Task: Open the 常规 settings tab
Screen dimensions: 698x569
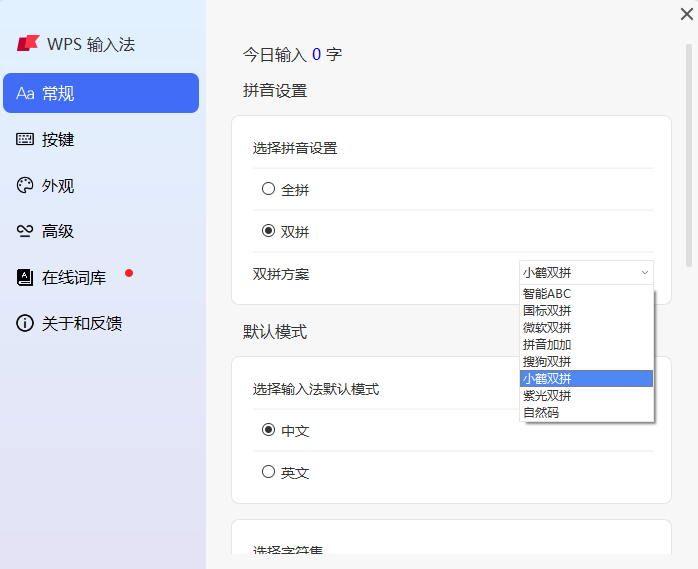Action: pos(101,93)
